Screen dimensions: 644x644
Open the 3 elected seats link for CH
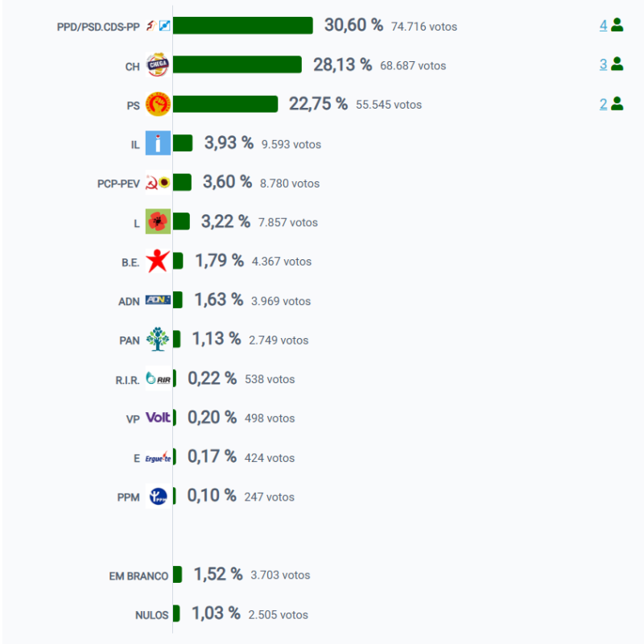click(x=603, y=64)
